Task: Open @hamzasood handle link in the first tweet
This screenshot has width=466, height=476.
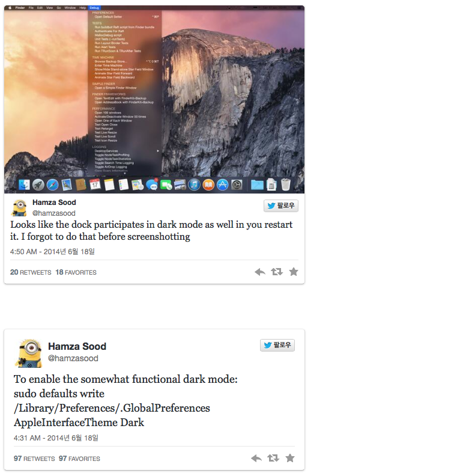Action: pyautogui.click(x=53, y=213)
